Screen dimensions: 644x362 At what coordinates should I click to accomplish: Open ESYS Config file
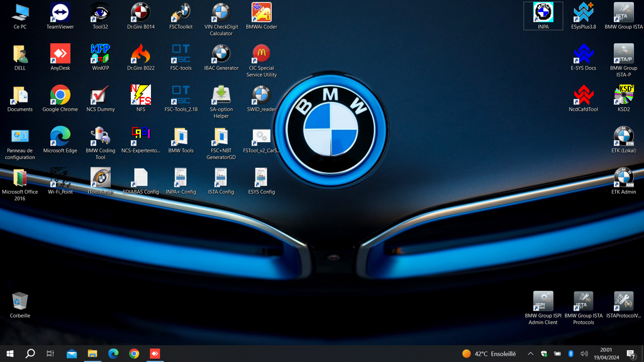pos(261,181)
